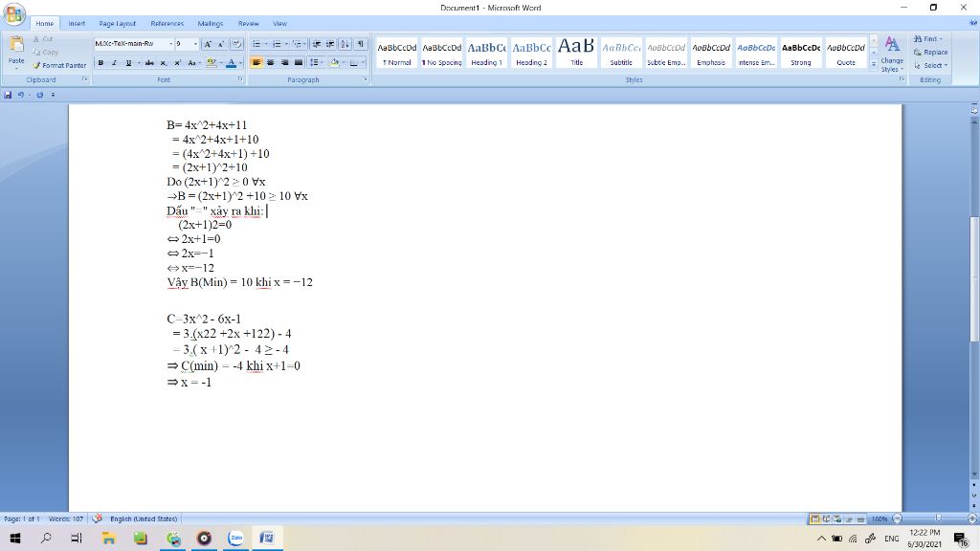Click Redo in Quick Access Toolbar
The width and height of the screenshot is (980, 551).
click(x=39, y=95)
